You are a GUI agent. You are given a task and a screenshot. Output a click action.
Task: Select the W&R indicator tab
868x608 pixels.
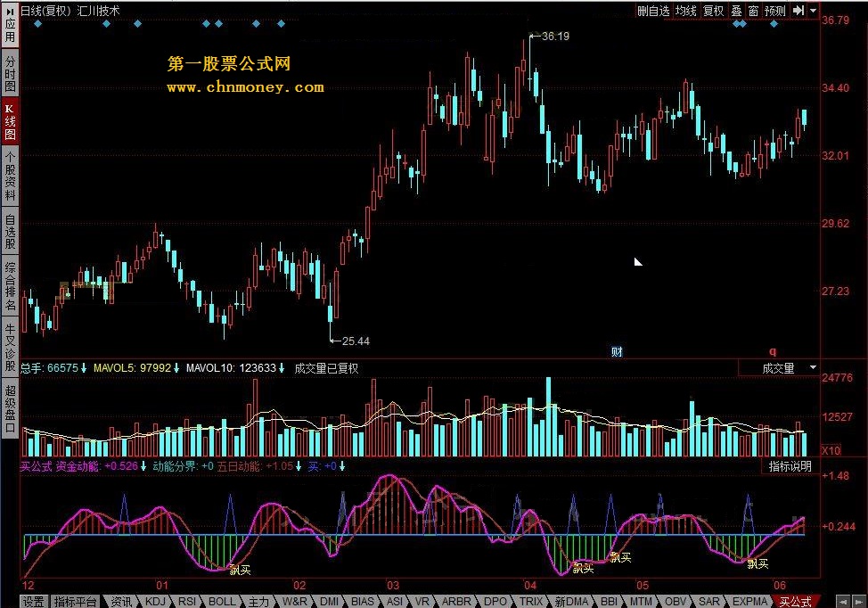[x=294, y=602]
